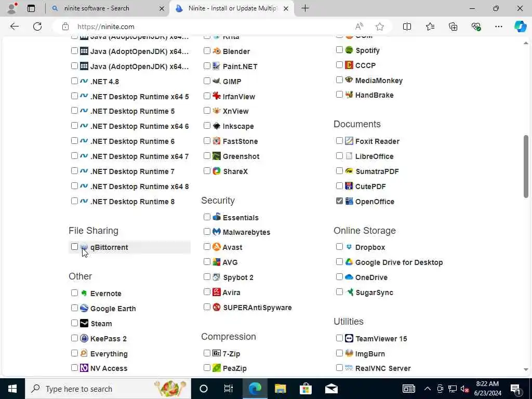The image size is (532, 399).
Task: Click the OneDrive cloud icon
Action: click(x=349, y=277)
